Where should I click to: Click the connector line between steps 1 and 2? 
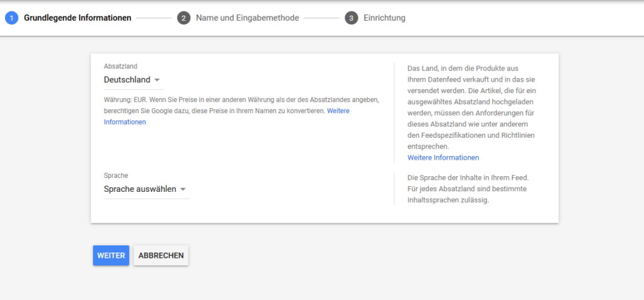[x=153, y=18]
